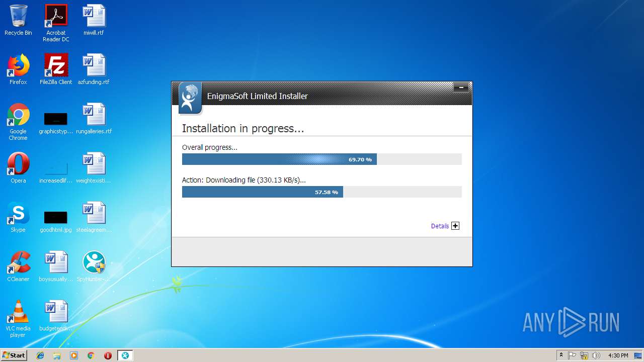The image size is (644, 362).
Task: Click the file download progress bar
Action: pyautogui.click(x=321, y=192)
